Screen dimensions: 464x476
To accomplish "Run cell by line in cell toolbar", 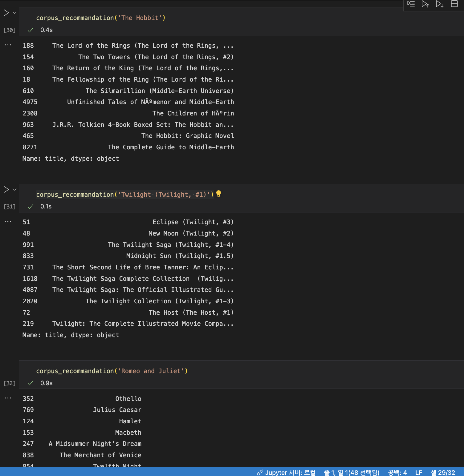I will pyautogui.click(x=411, y=4).
